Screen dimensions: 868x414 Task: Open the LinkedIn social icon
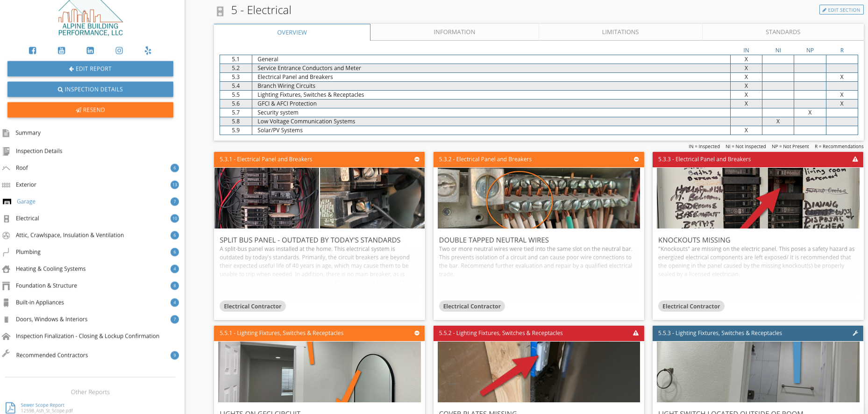click(90, 50)
